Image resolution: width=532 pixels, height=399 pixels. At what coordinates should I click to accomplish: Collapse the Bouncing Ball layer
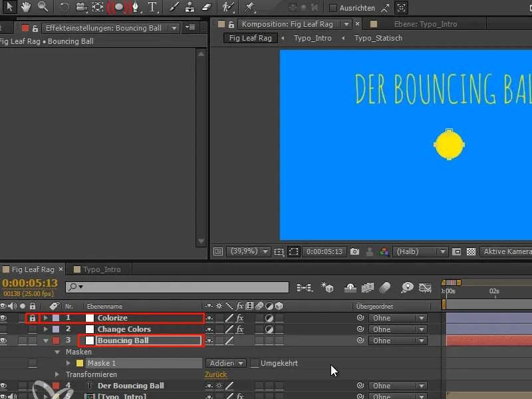[47, 340]
